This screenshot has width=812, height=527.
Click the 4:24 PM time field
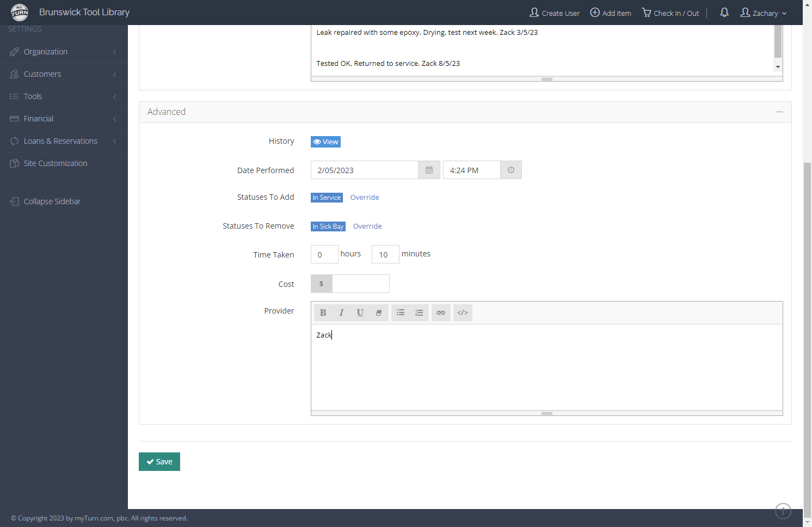pos(472,170)
